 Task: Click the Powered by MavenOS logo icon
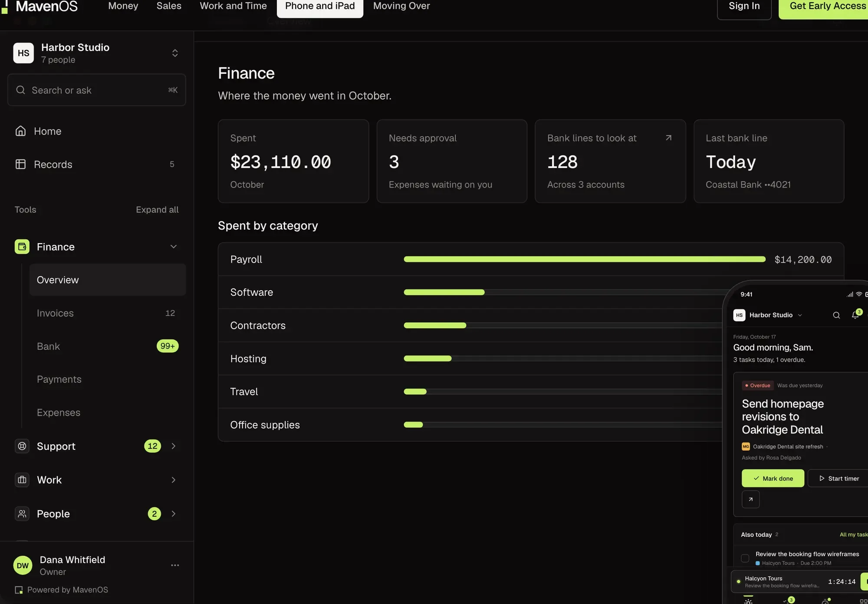click(x=19, y=590)
